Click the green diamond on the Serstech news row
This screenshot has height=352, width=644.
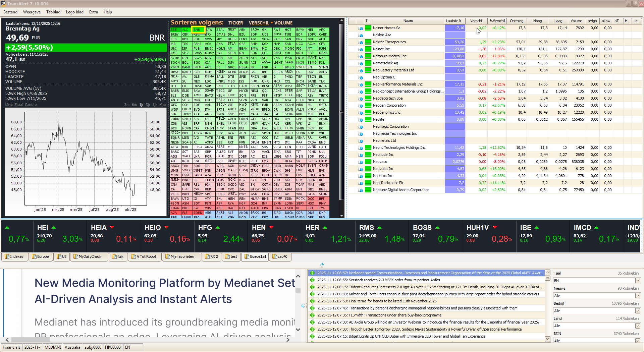pos(312,280)
